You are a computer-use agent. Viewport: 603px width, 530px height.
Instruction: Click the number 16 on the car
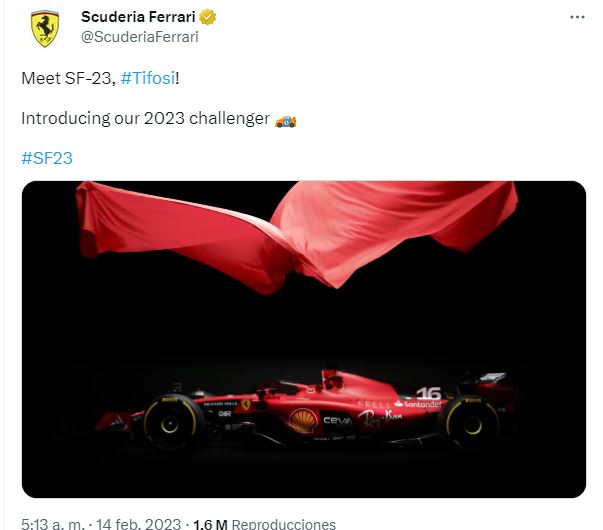(x=428, y=394)
